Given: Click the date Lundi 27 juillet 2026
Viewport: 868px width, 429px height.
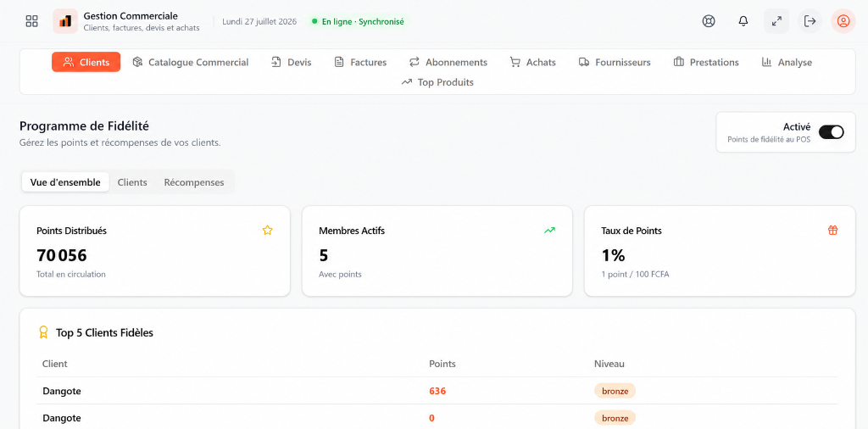Looking at the screenshot, I should [x=259, y=21].
